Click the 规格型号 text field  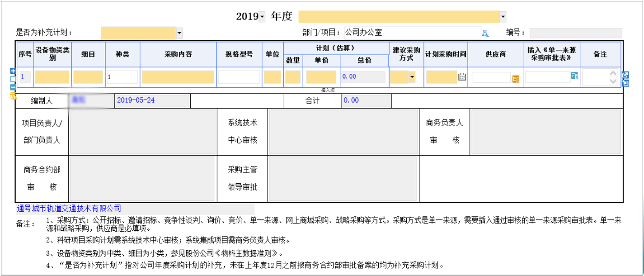pos(239,77)
